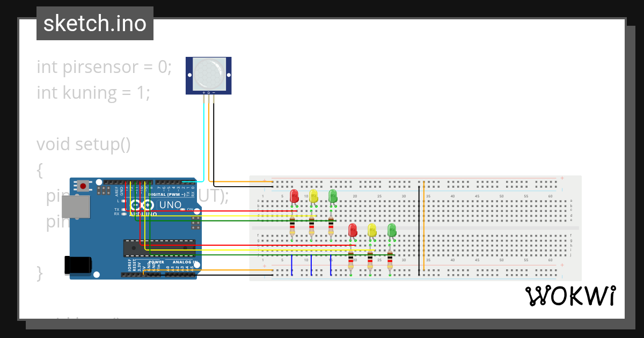The height and width of the screenshot is (338, 644).
Task: Select the ATmega microcontroller chip
Action: coord(160,248)
